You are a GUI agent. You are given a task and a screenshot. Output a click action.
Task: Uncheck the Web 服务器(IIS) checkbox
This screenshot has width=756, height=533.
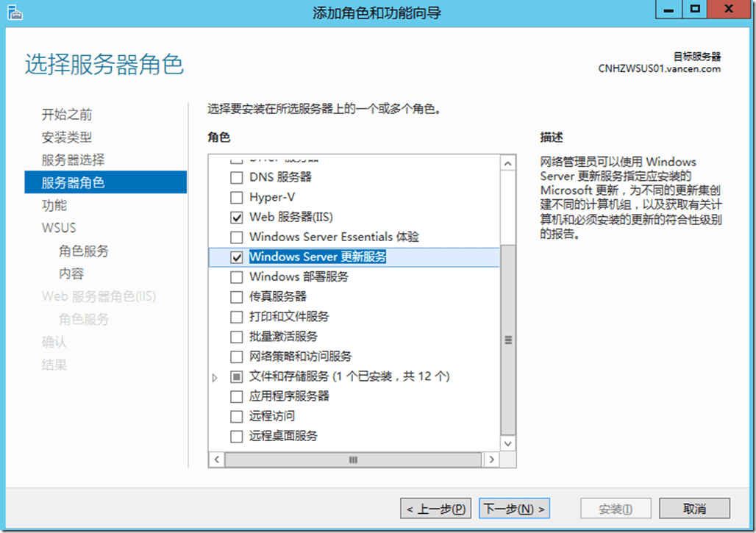pyautogui.click(x=236, y=218)
